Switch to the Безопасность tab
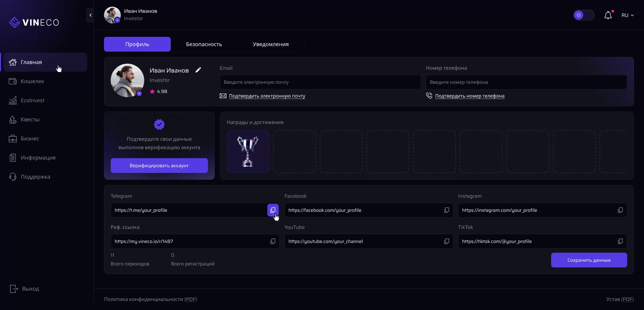Viewport: 644px width, 310px height. tap(204, 44)
